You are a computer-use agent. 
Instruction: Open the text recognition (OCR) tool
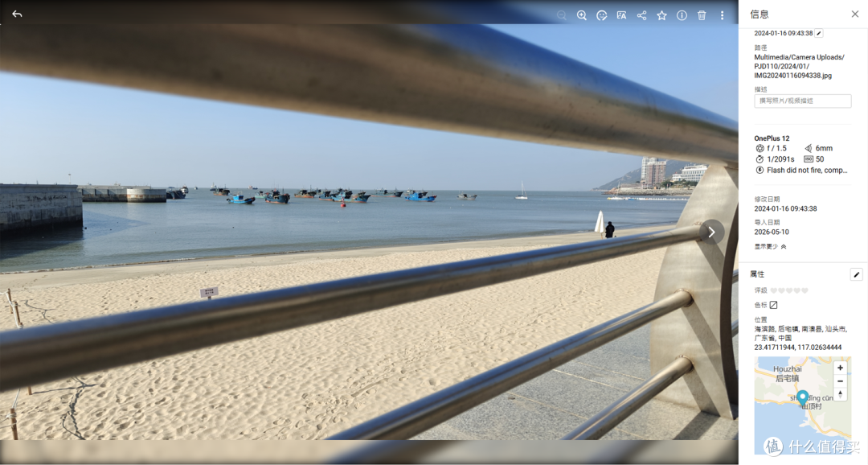[x=621, y=15]
